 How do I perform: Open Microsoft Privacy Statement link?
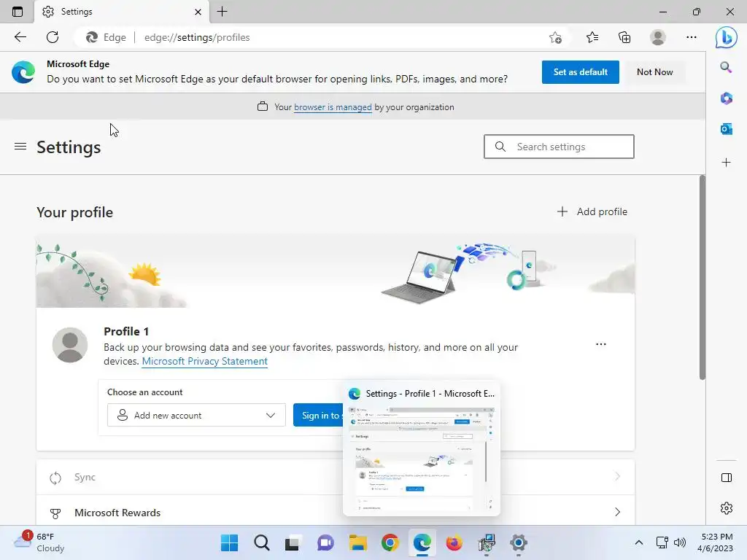205,362
